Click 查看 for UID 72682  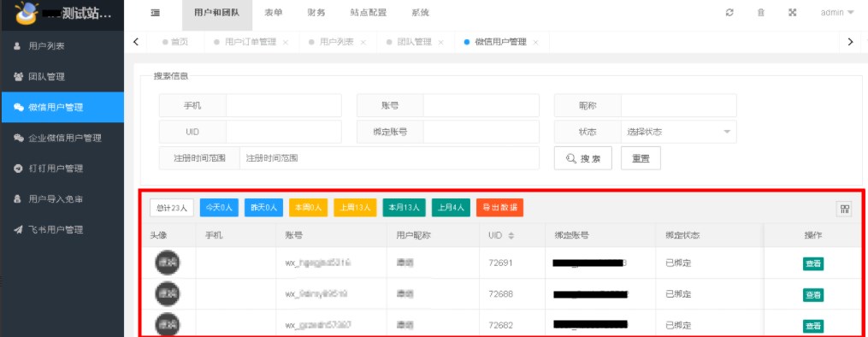click(x=813, y=326)
